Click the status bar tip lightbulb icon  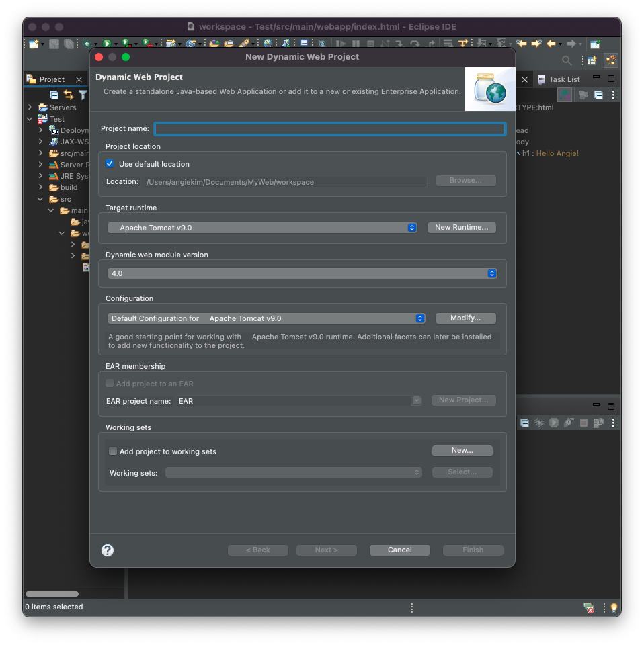(614, 607)
